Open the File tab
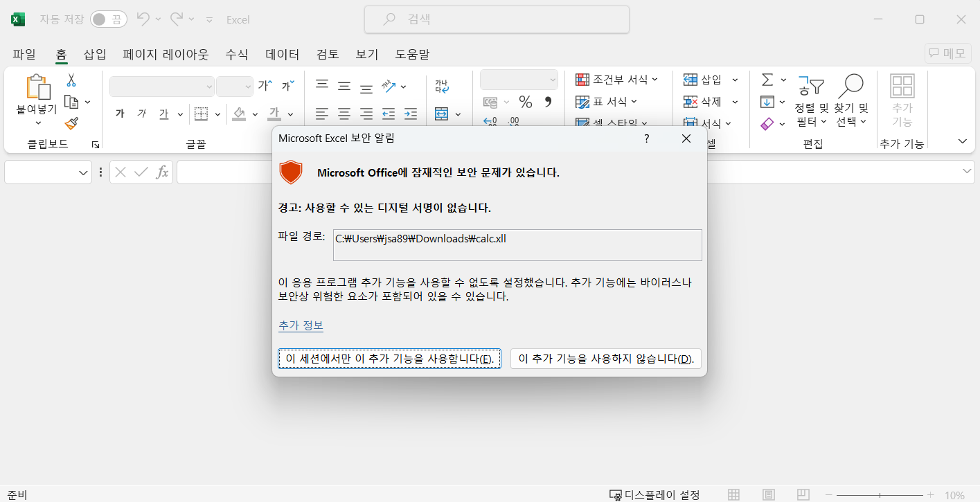Screen dimensions: 980x502 coord(24,54)
